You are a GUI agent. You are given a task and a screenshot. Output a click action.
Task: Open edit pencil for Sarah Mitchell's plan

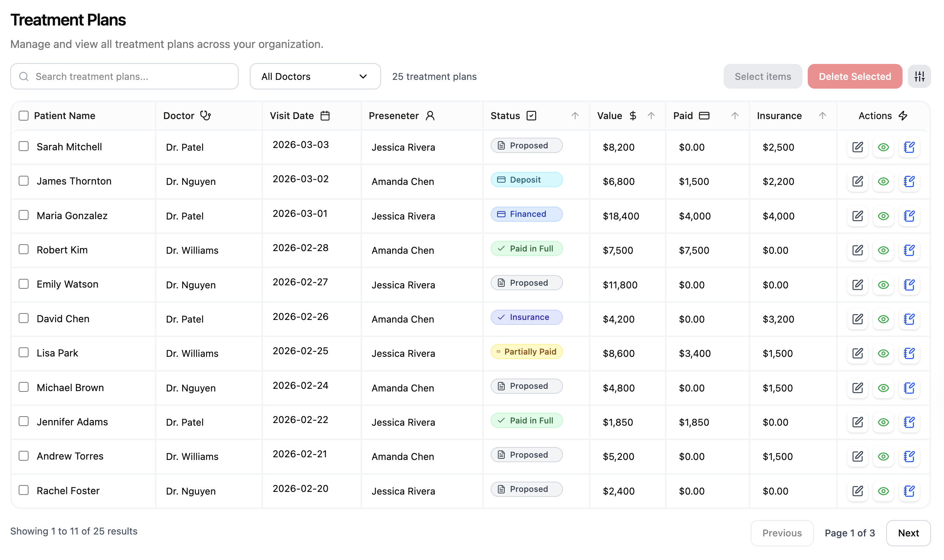(857, 147)
